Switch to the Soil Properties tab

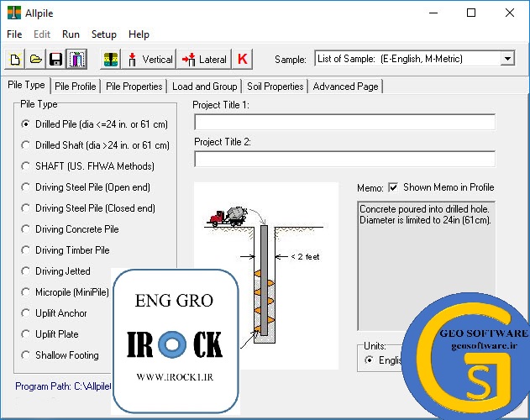point(275,87)
